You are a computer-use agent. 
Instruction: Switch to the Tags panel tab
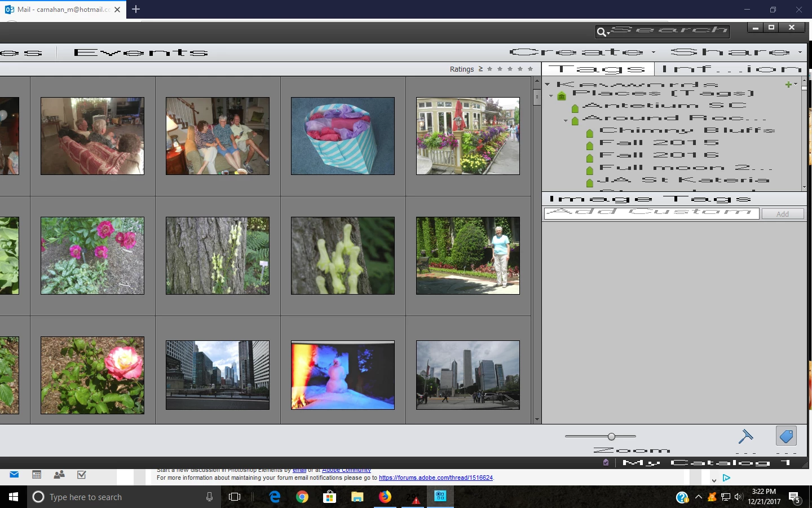(x=597, y=69)
